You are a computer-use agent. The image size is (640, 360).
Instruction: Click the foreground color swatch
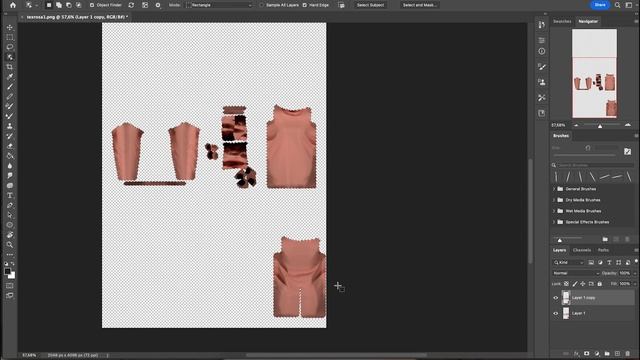tap(8, 271)
